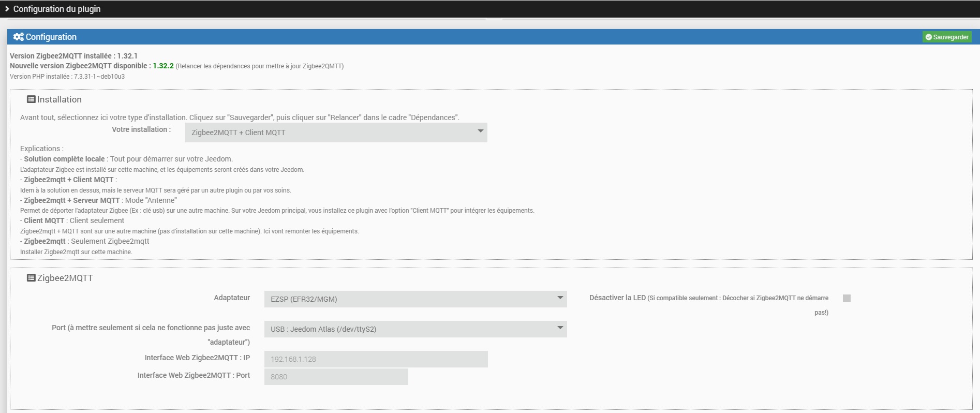Click the Zigbee2mqtt : Seulement Zigbee2mqtt line
This screenshot has height=413, width=980.
pos(85,241)
